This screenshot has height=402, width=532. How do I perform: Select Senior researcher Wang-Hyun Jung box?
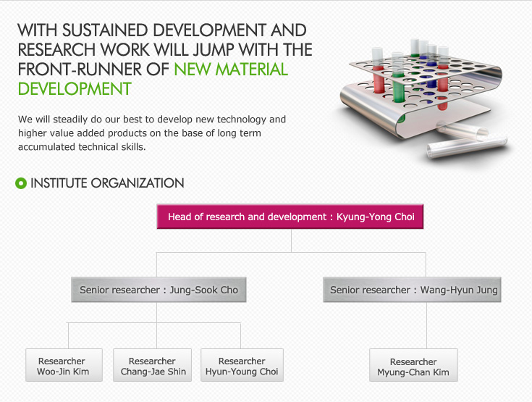(x=412, y=290)
